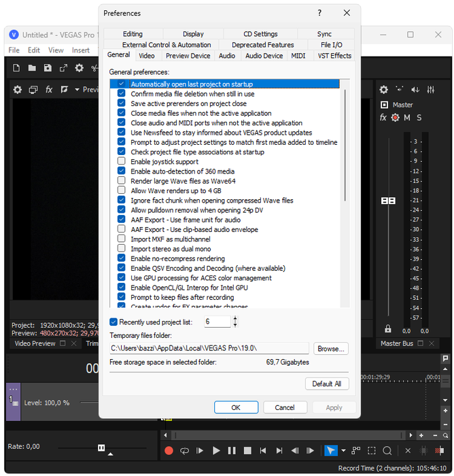Image resolution: width=454 pixels, height=476 pixels.
Task: Open the edit tool dropdown arrow
Action: click(343, 450)
